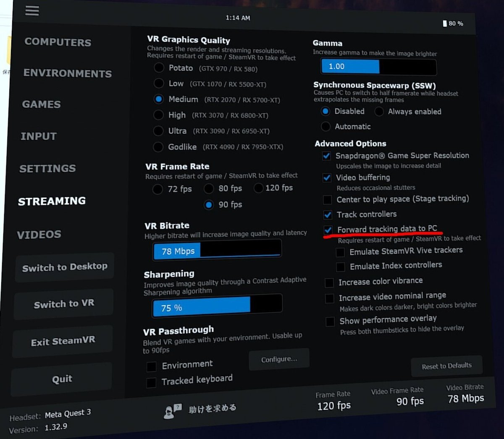Go to the GAMES section
The height and width of the screenshot is (439, 504).
42,104
